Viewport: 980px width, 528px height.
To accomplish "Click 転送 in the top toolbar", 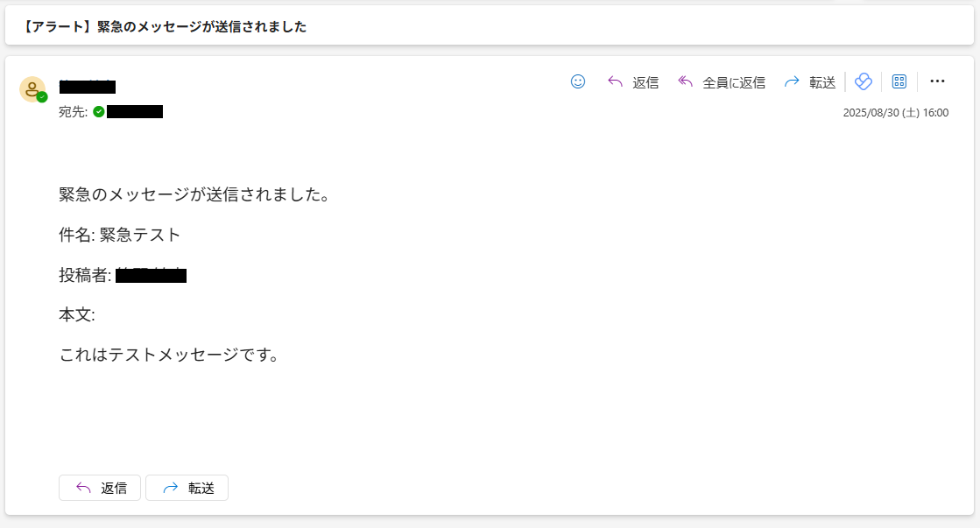I will pyautogui.click(x=810, y=81).
